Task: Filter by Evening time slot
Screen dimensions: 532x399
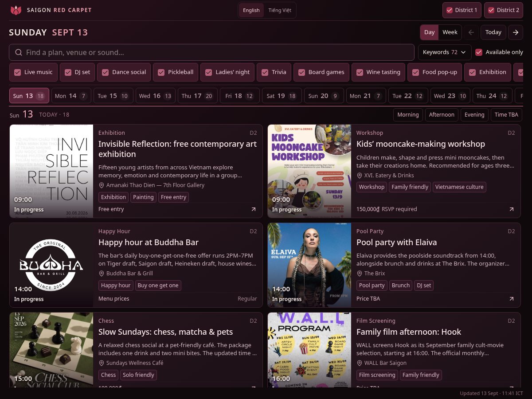Action: (x=474, y=115)
